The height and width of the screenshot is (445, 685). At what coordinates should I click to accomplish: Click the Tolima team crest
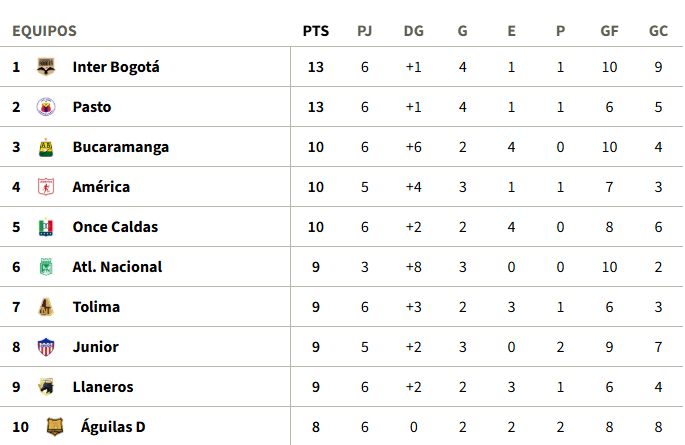click(x=45, y=307)
